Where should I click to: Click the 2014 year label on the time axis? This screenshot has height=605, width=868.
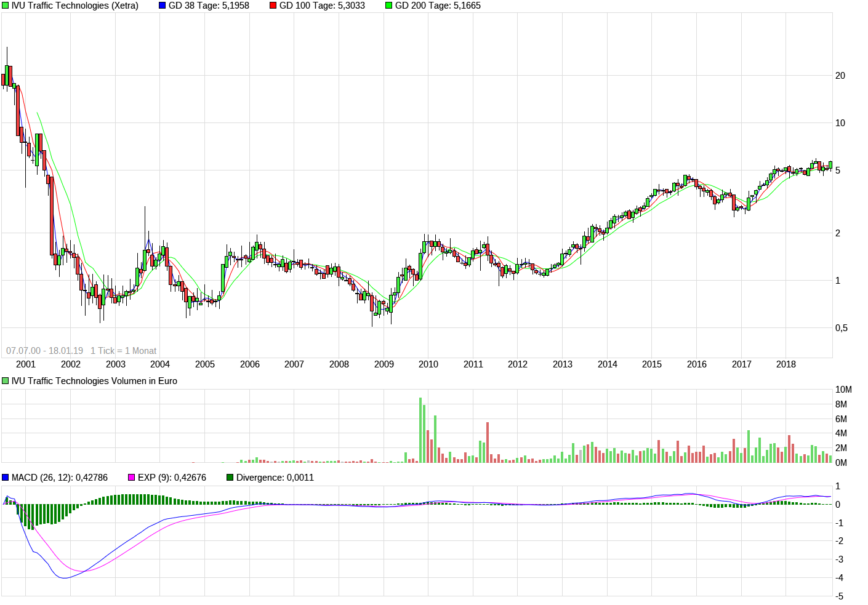pos(608,364)
